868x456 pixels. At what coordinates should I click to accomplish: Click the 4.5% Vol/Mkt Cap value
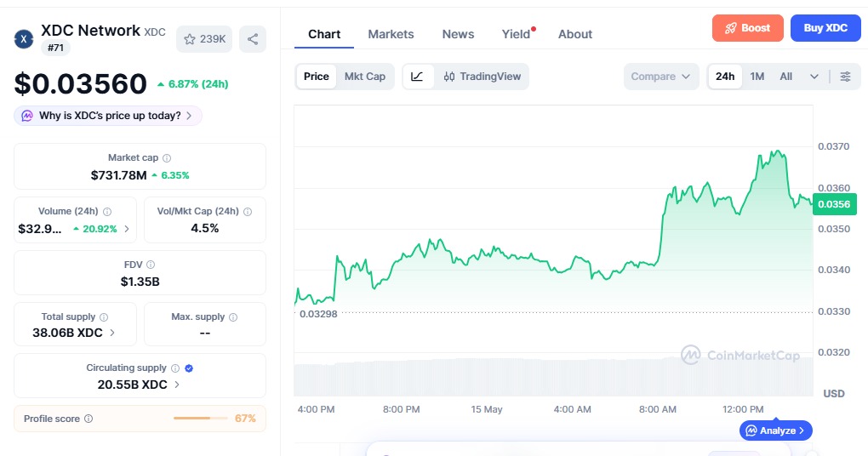point(205,228)
